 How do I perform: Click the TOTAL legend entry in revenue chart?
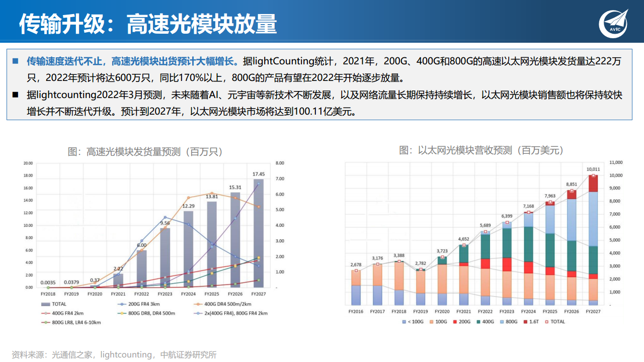(555, 321)
